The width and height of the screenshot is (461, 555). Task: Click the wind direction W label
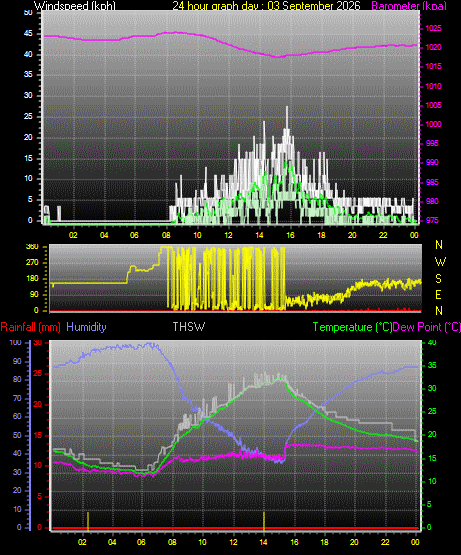click(x=440, y=262)
